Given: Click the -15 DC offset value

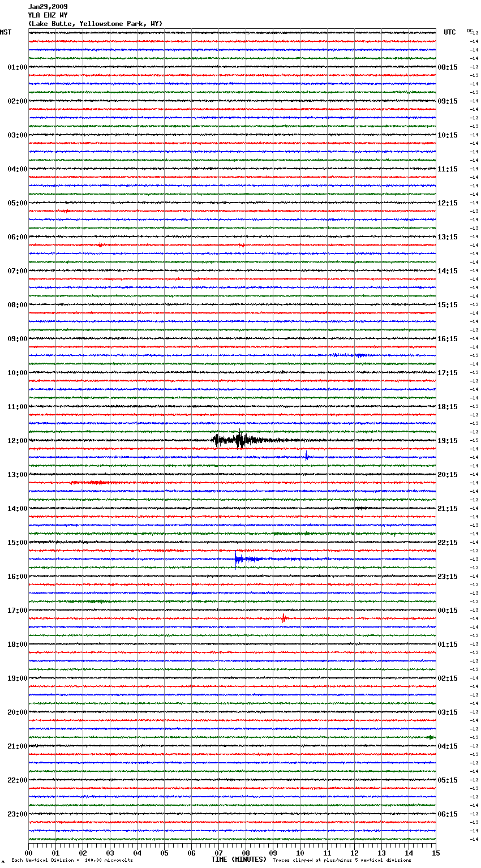Looking at the screenshot, I should [x=474, y=441].
